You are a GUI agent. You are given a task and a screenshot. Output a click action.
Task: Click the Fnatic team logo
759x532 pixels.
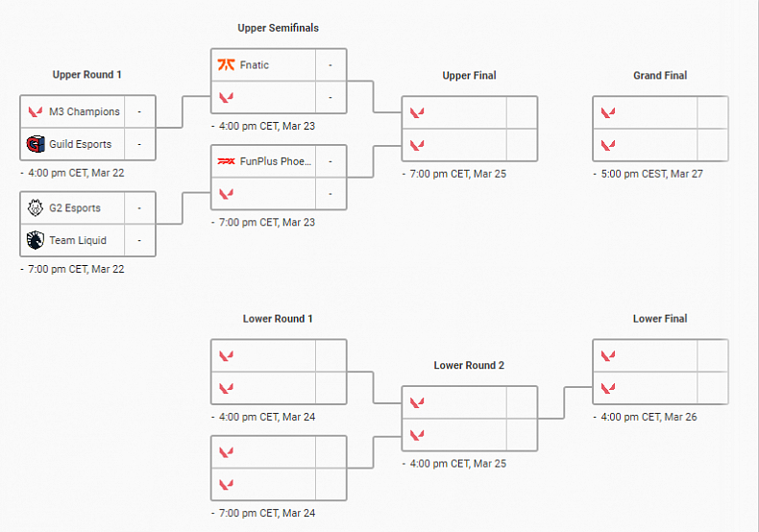coord(227,65)
